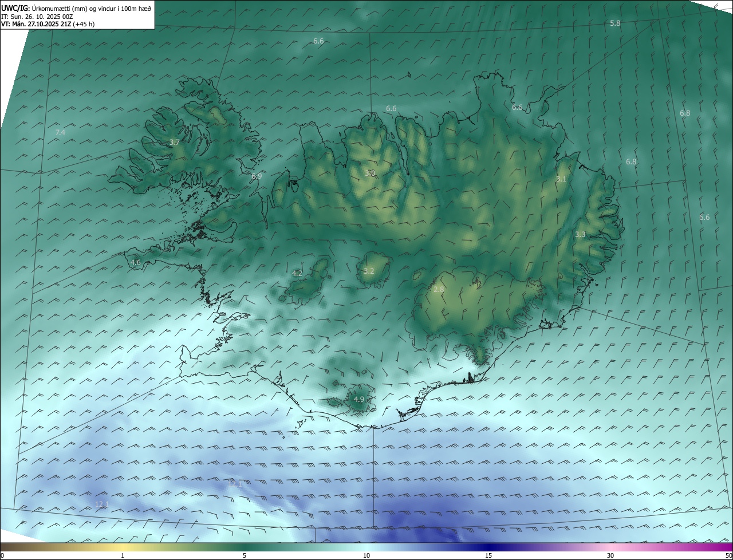
Task: Select the 5 tick label on the color scale
Action: coord(245,555)
